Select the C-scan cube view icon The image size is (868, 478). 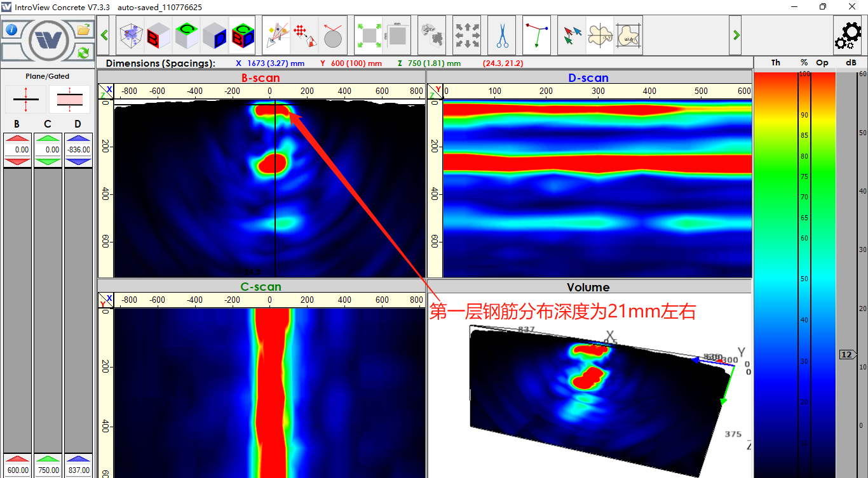click(x=187, y=35)
